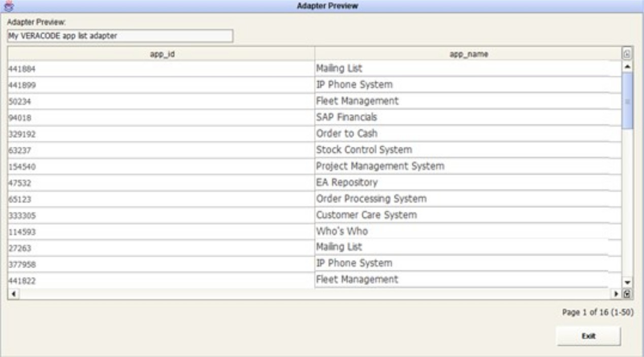Click the vertical scrollbar down arrow
The height and width of the screenshot is (357, 644).
point(627,283)
